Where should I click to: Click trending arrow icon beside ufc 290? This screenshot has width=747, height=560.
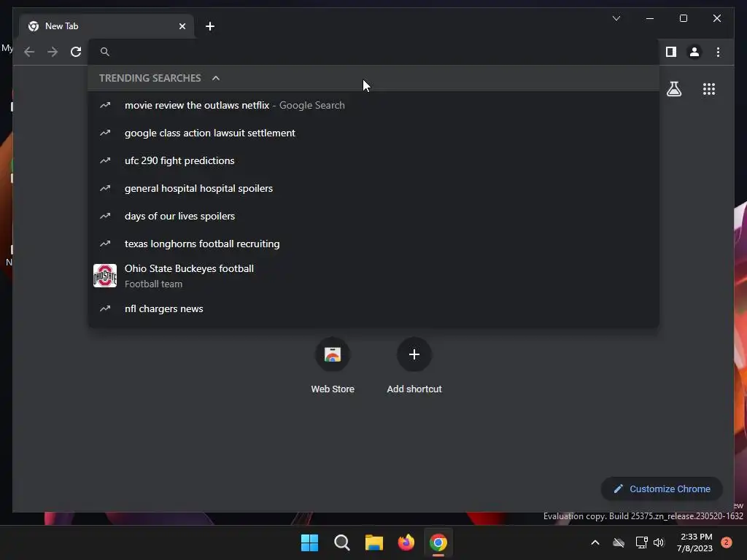[x=105, y=160]
